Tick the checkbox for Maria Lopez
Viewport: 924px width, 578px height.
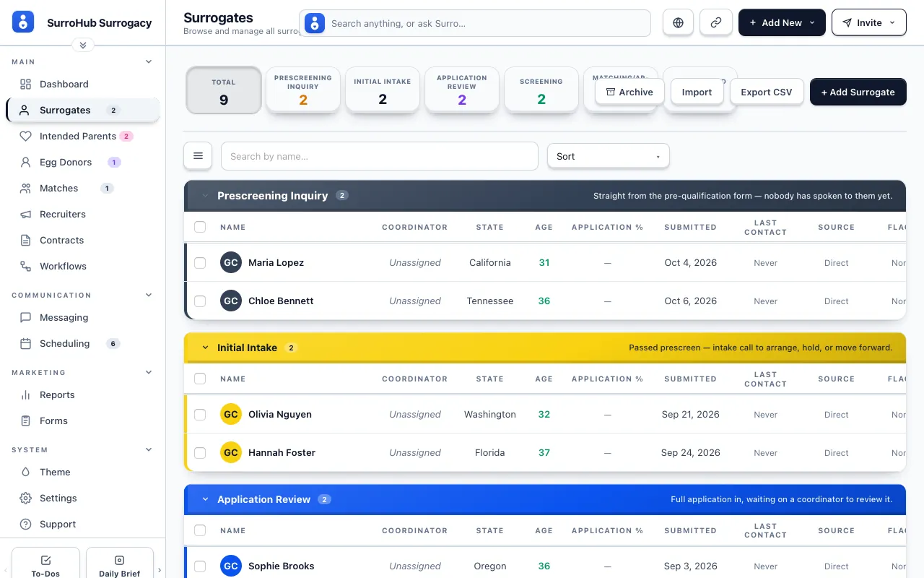point(200,263)
